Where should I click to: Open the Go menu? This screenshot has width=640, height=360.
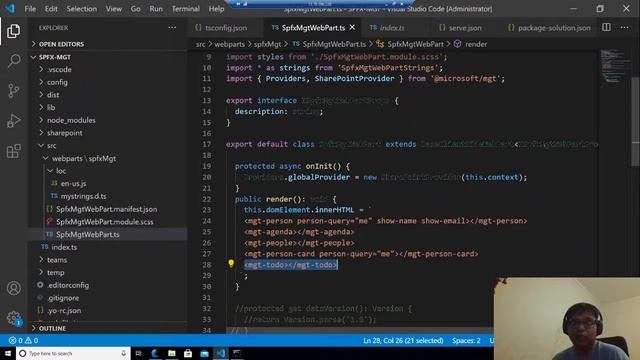136,9
